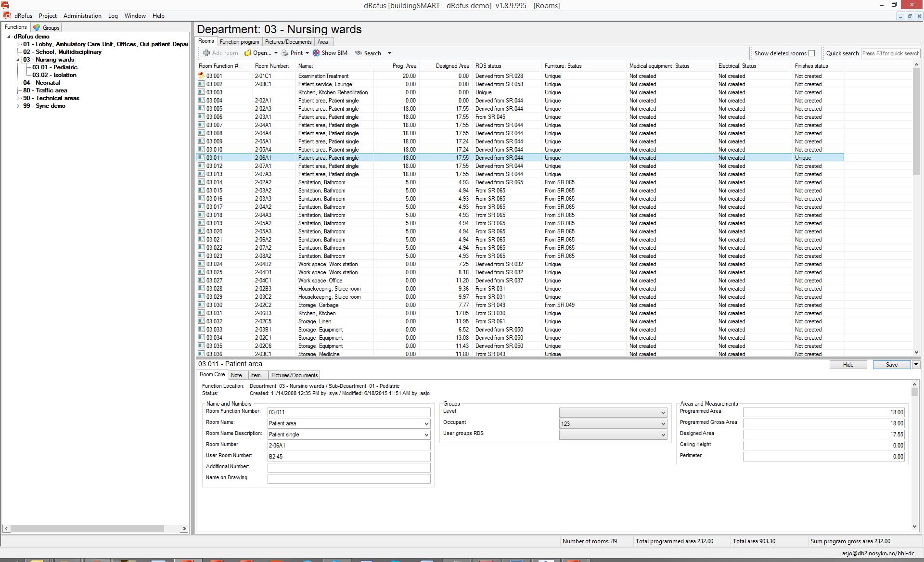
Task: Click the Print printer icon
Action: [285, 53]
